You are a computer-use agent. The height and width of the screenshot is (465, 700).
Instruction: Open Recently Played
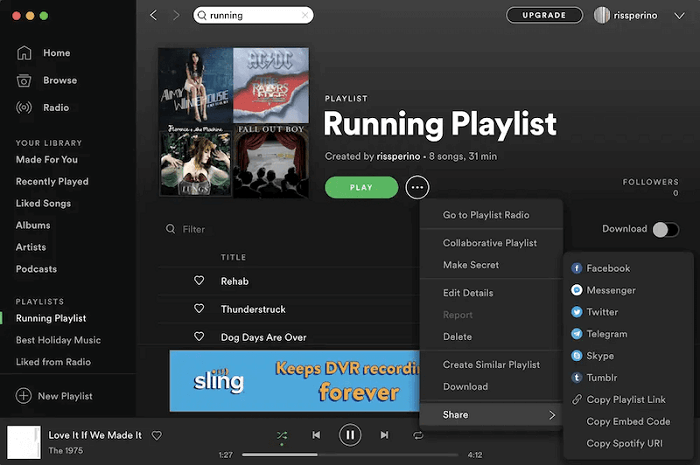point(52,182)
